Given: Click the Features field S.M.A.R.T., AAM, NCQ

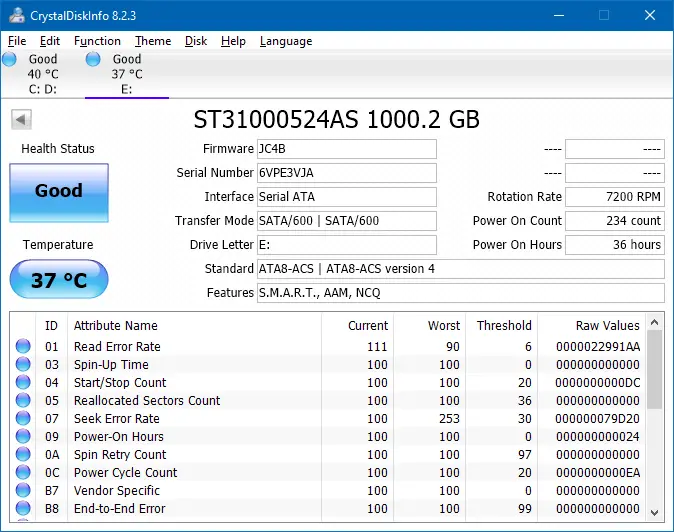Looking at the screenshot, I should pyautogui.click(x=461, y=293).
